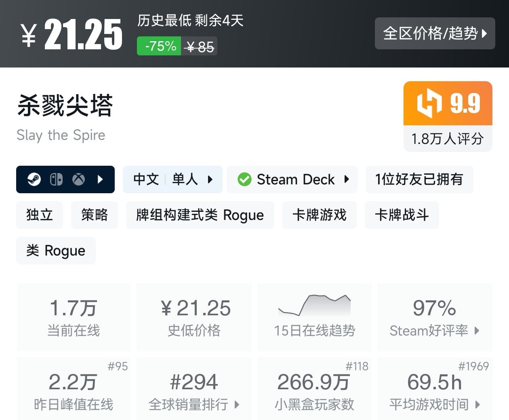This screenshot has height=420, width=509.
Task: Click the green Steam Deck verified checkmark icon
Action: point(244,179)
